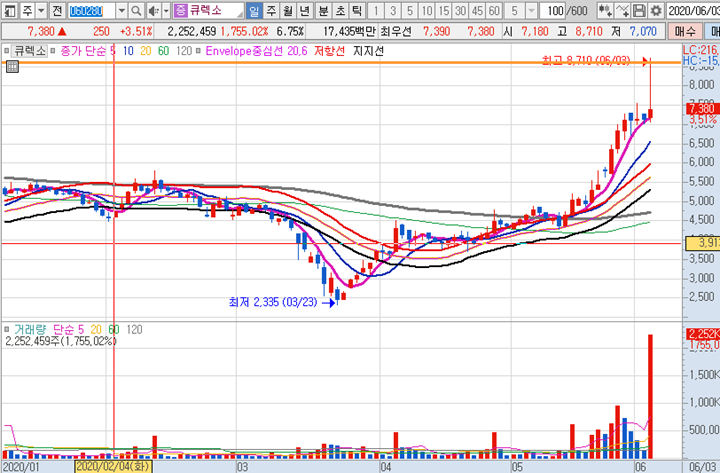Click blue 10 moving average legend

pos(128,51)
